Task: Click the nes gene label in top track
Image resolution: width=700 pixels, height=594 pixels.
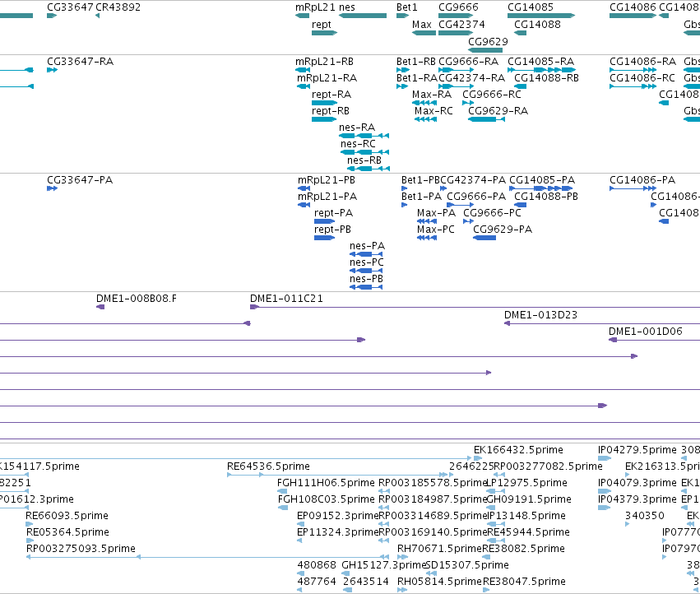Action: coord(347,7)
